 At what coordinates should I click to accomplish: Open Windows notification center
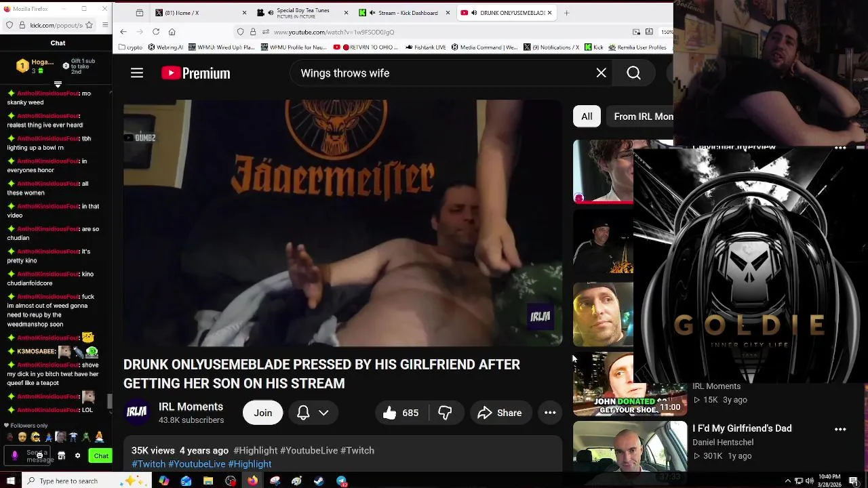[853, 481]
